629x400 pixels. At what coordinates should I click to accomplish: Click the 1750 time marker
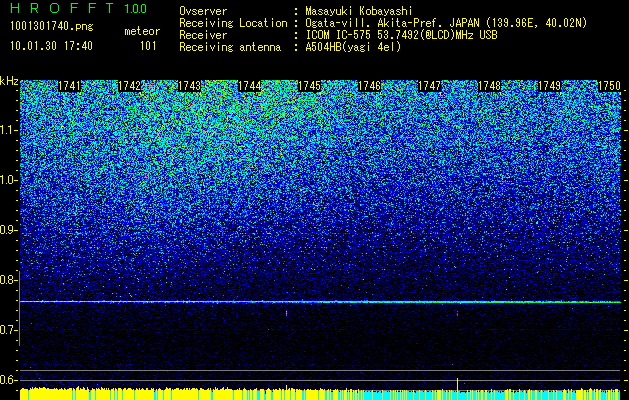coord(610,86)
